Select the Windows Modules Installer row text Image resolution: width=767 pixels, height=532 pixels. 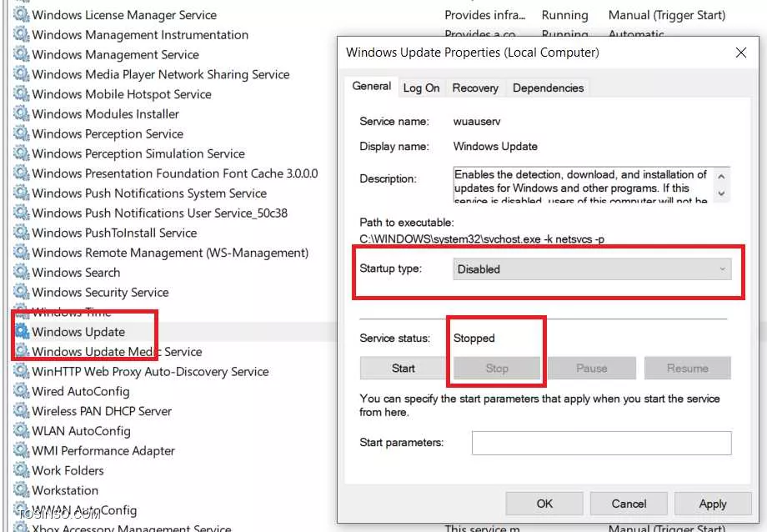pyautogui.click(x=106, y=114)
